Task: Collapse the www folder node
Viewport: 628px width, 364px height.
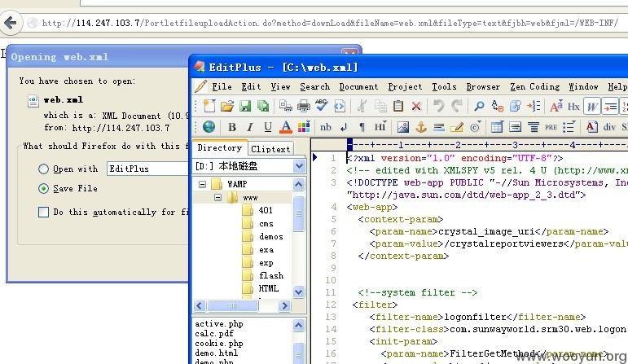Action: pos(217,197)
